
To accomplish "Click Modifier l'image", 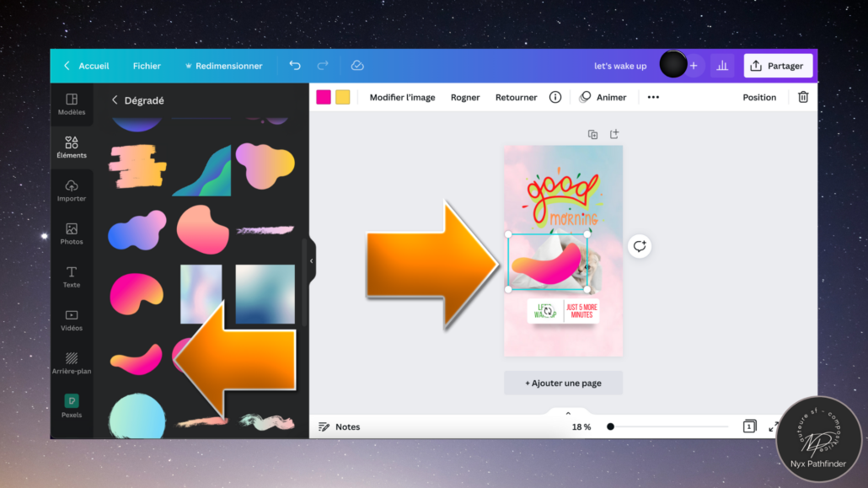I will pyautogui.click(x=403, y=97).
